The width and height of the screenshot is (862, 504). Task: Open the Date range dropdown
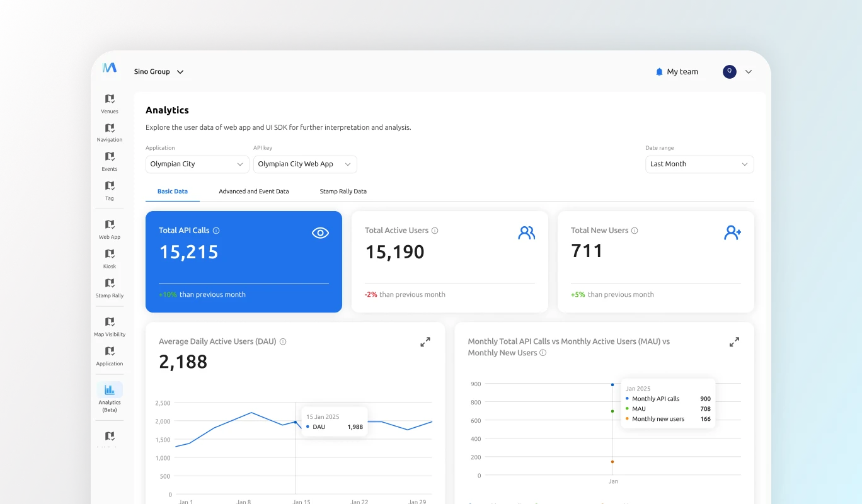coord(699,164)
